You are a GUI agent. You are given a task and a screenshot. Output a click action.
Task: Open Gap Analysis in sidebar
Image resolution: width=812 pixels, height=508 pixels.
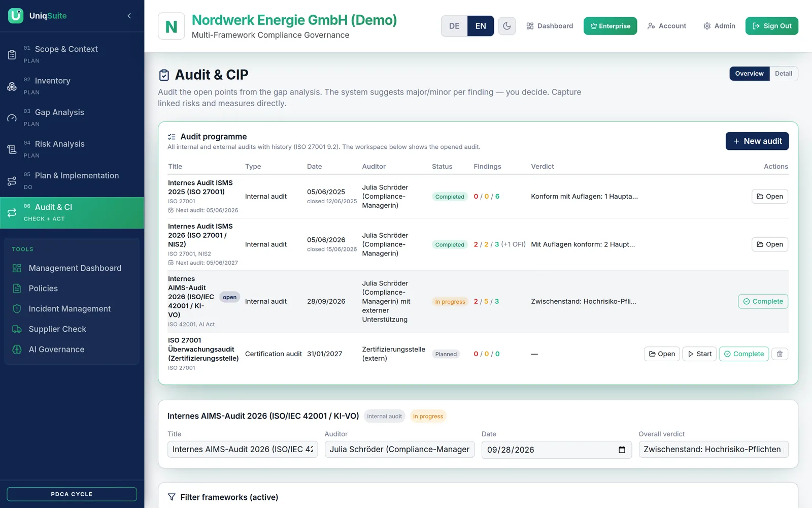(x=72, y=117)
